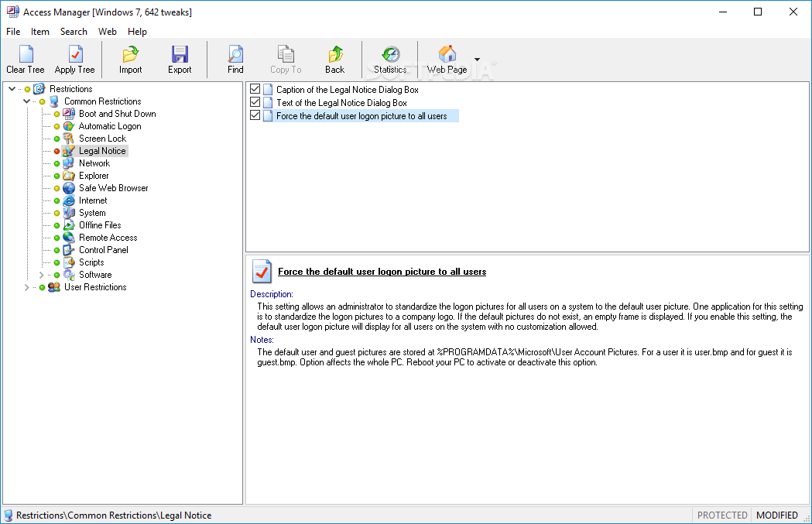Screen dimensions: 812x524
Task: Click the Boot and Shut Down icon
Action: pos(69,114)
